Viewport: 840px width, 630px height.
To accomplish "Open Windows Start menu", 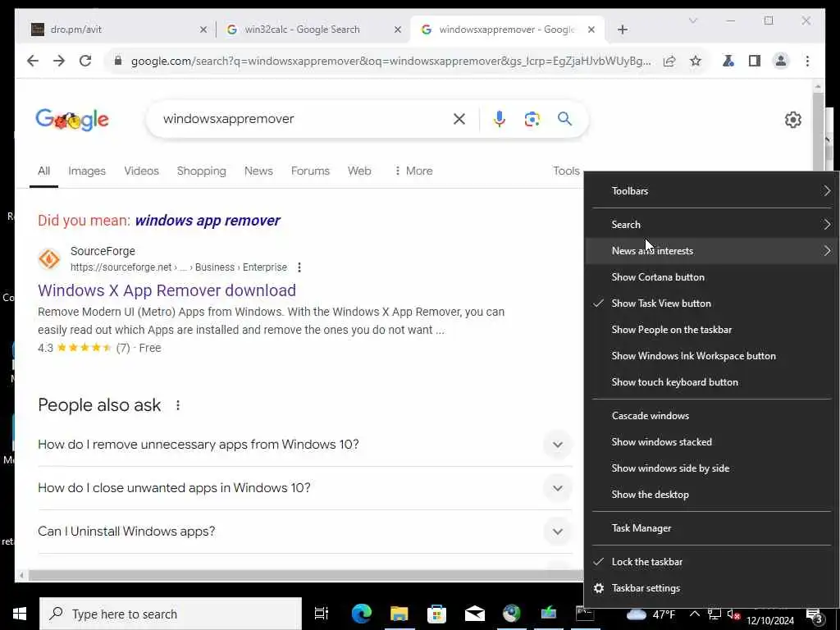I will pos(20,614).
